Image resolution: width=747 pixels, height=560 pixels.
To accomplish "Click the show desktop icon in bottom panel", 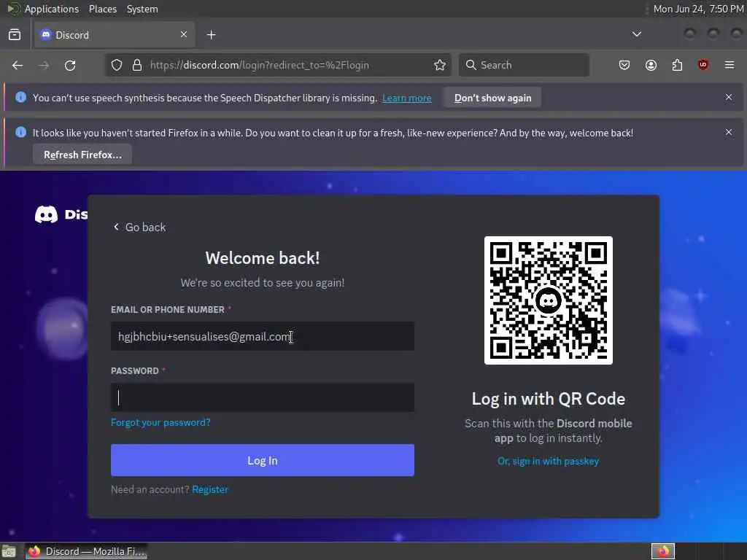I will (9, 551).
